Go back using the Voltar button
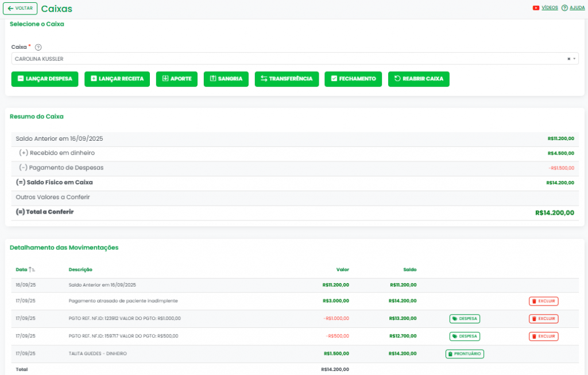This screenshot has height=375, width=588. [x=20, y=9]
